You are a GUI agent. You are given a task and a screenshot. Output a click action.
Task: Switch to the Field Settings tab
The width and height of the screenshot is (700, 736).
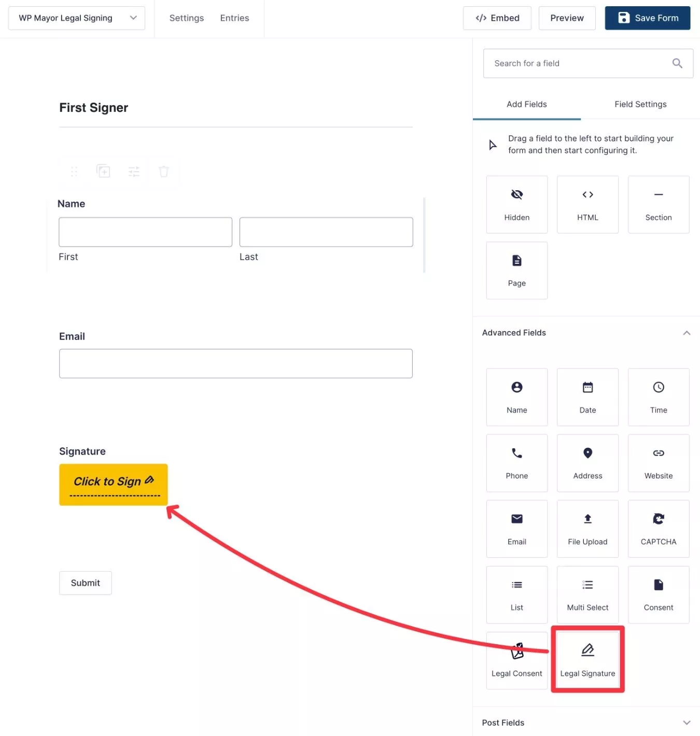click(x=640, y=104)
